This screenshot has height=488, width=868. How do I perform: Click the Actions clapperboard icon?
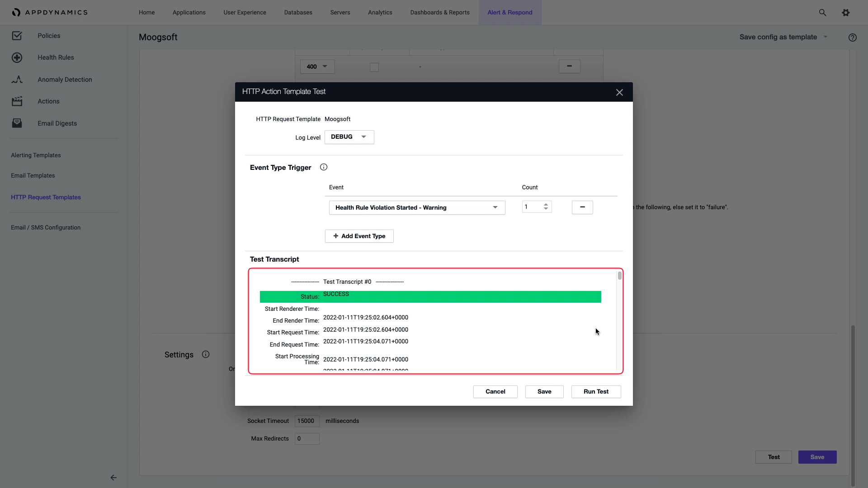click(x=17, y=101)
